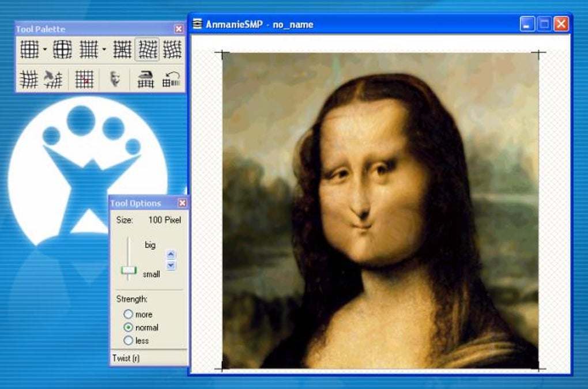588x389 pixels.
Task: Select the third grid tool in the top row
Action: (x=89, y=49)
